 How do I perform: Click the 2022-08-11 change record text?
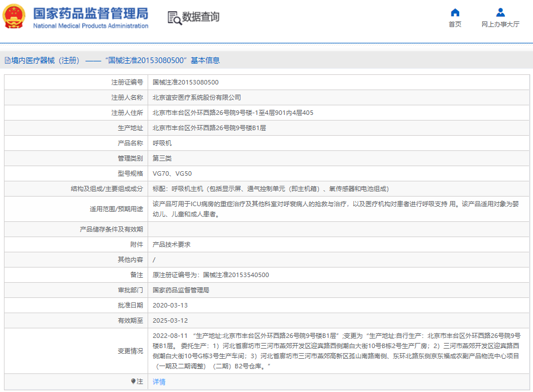click(x=336, y=351)
